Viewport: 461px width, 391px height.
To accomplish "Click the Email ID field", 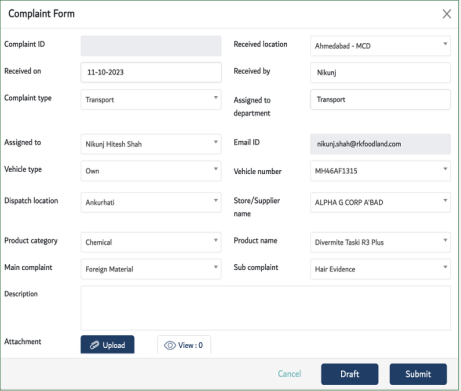I will 380,144.
